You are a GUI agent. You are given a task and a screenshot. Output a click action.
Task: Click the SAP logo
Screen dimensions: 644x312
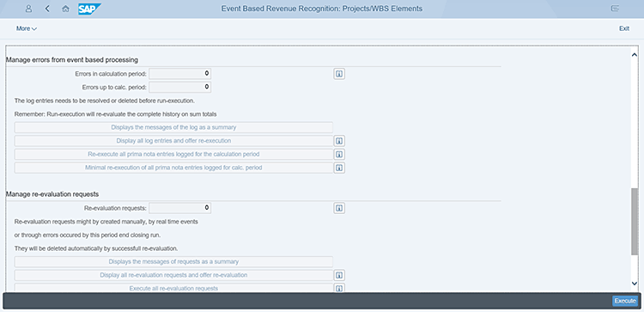click(x=89, y=9)
